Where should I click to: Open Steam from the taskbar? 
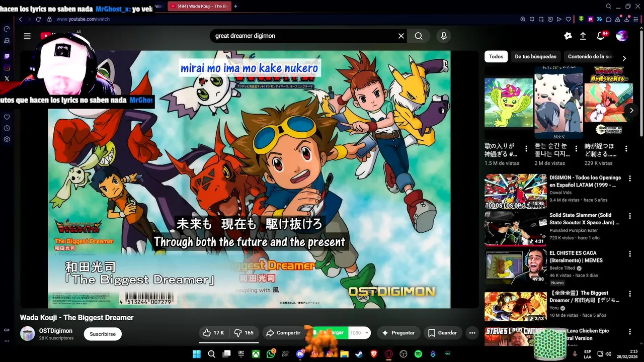(x=359, y=354)
